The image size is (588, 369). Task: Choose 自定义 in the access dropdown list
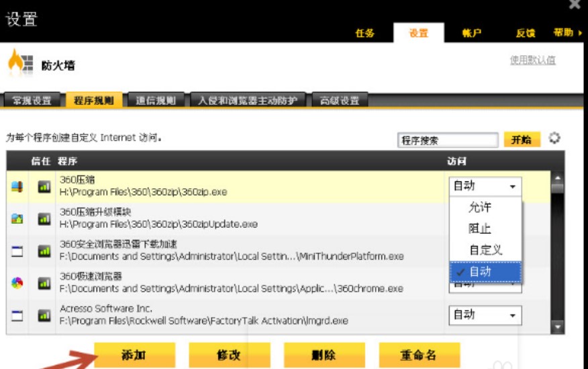485,249
